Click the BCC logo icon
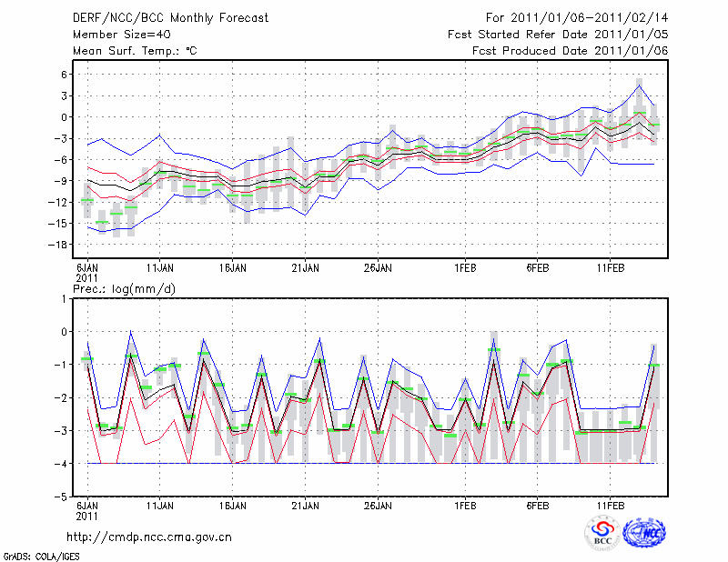 pos(602,534)
